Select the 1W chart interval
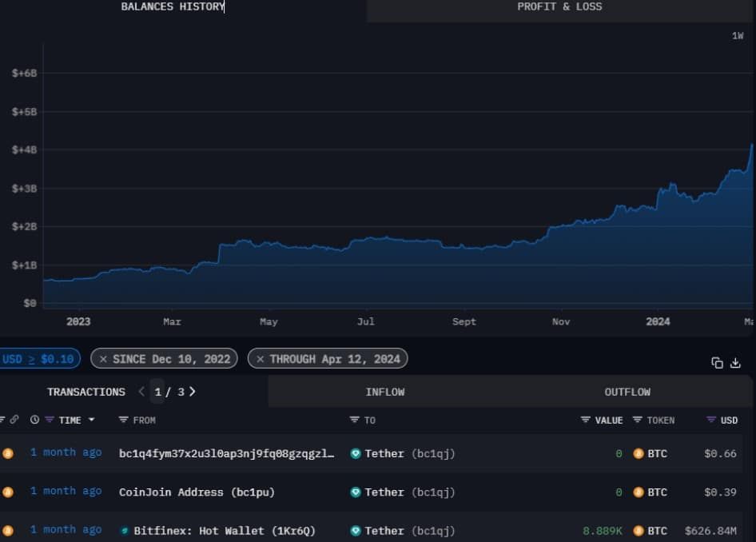Screen dimensions: 756x542 pos(738,36)
